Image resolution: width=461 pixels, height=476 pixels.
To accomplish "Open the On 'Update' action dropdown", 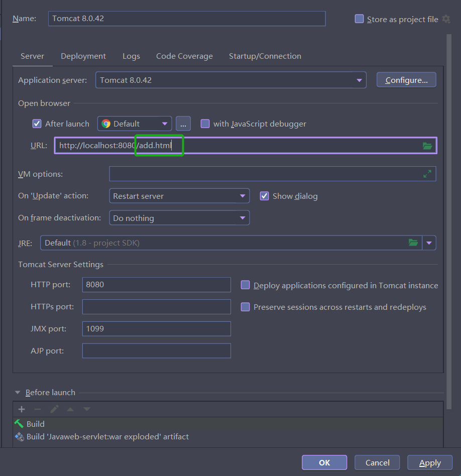I will 179,196.
